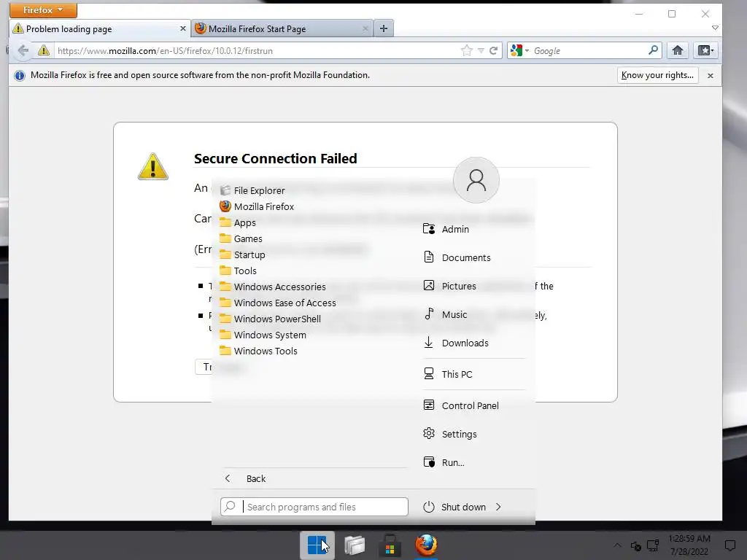Open This PC
Image resolution: width=747 pixels, height=560 pixels.
click(448, 374)
